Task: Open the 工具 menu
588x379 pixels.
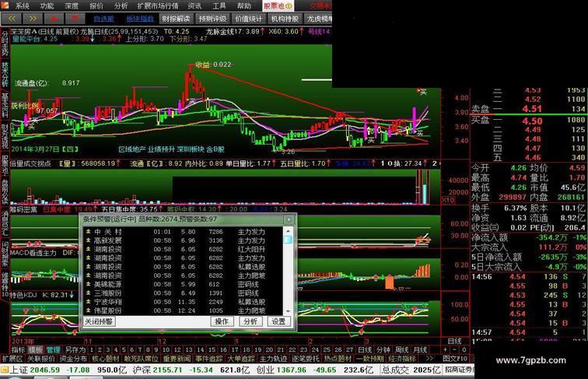Action: point(219,5)
